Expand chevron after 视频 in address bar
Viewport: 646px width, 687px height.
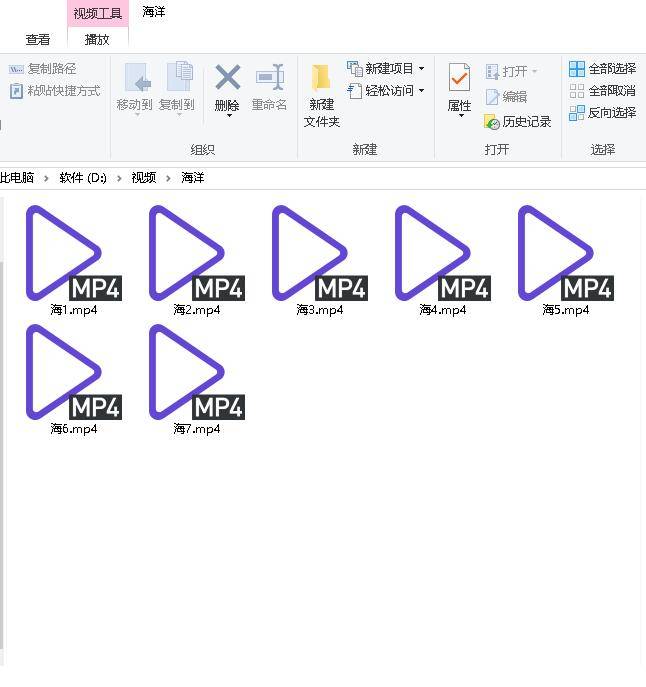pos(168,178)
